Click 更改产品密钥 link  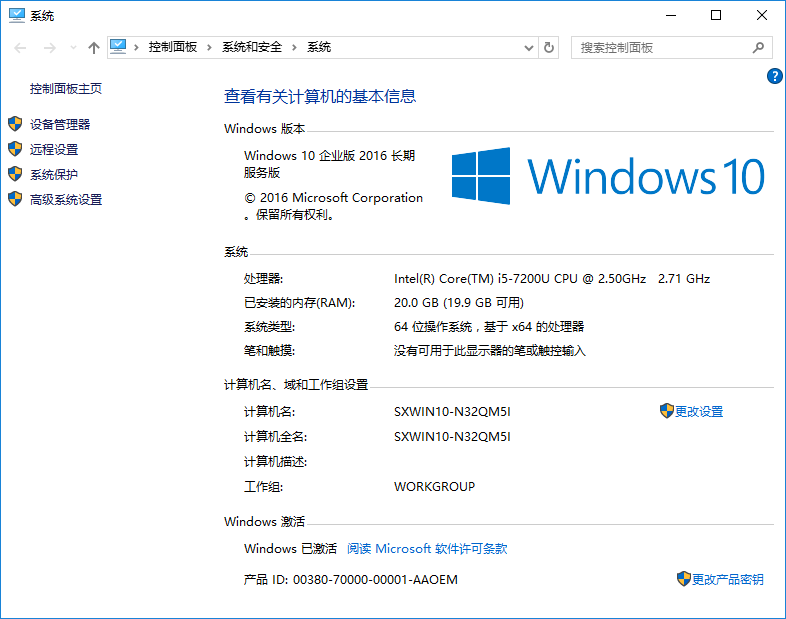[728, 579]
